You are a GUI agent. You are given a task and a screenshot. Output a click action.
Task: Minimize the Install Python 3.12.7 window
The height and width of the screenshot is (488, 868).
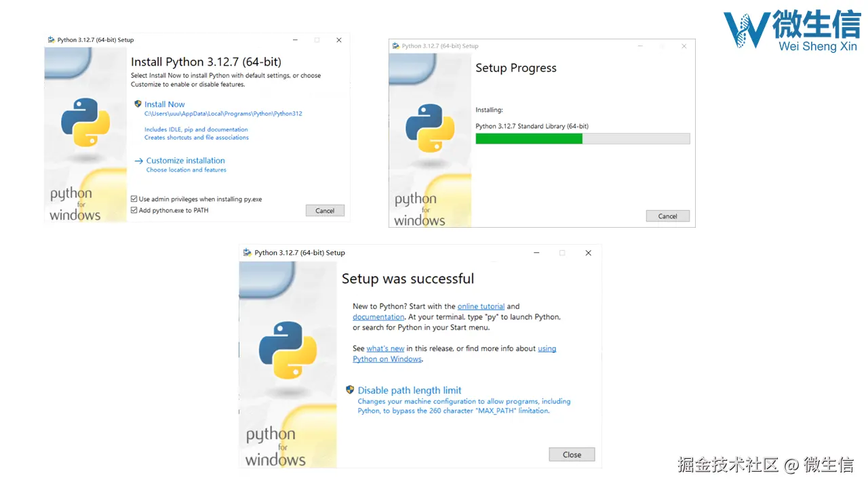[295, 40]
